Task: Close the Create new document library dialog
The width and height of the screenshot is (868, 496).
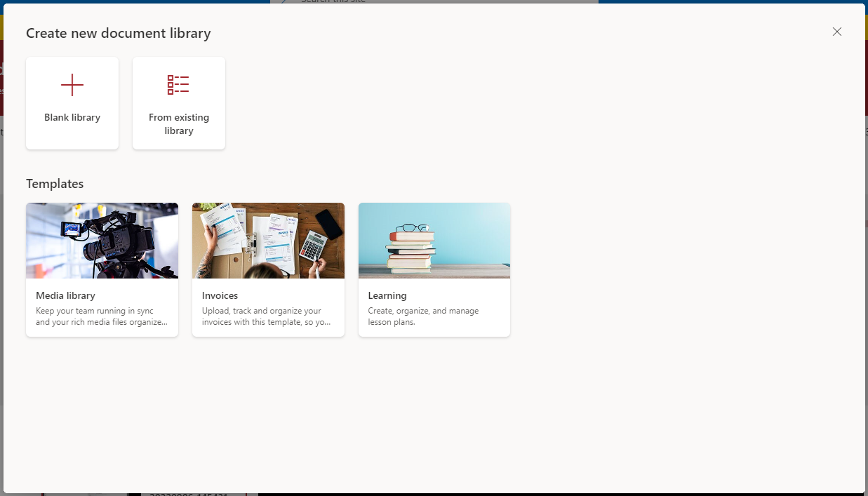Action: click(836, 32)
